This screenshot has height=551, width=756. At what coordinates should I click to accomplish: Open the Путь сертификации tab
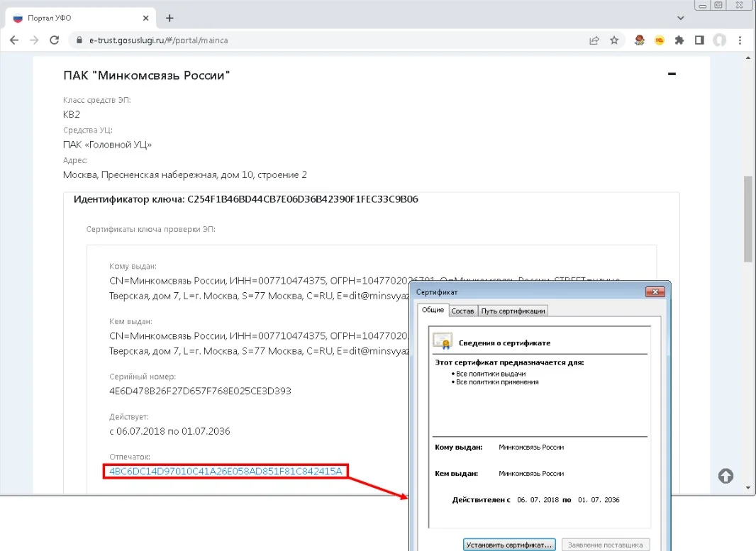[513, 311]
